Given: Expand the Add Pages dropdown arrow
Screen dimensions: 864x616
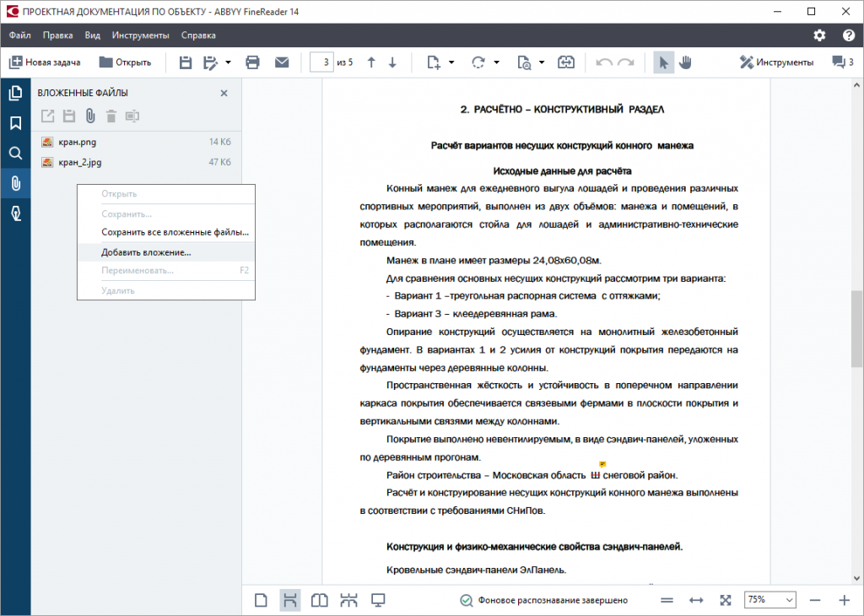Looking at the screenshot, I should coord(451,62).
